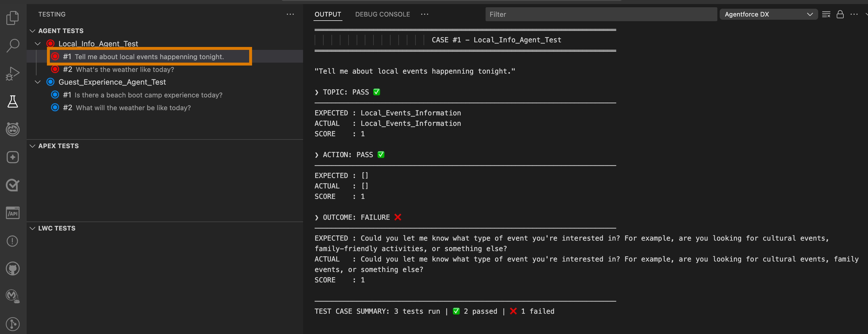Collapse the LWC TESTS section
This screenshot has width=868, height=334.
tap(33, 228)
